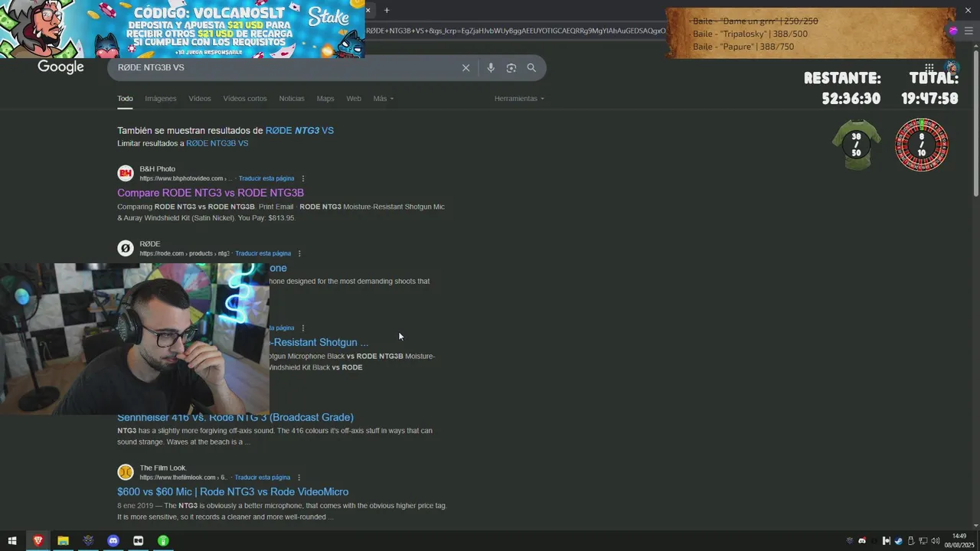980x551 pixels.
Task: Expand the Más dropdown
Action: click(x=384, y=99)
